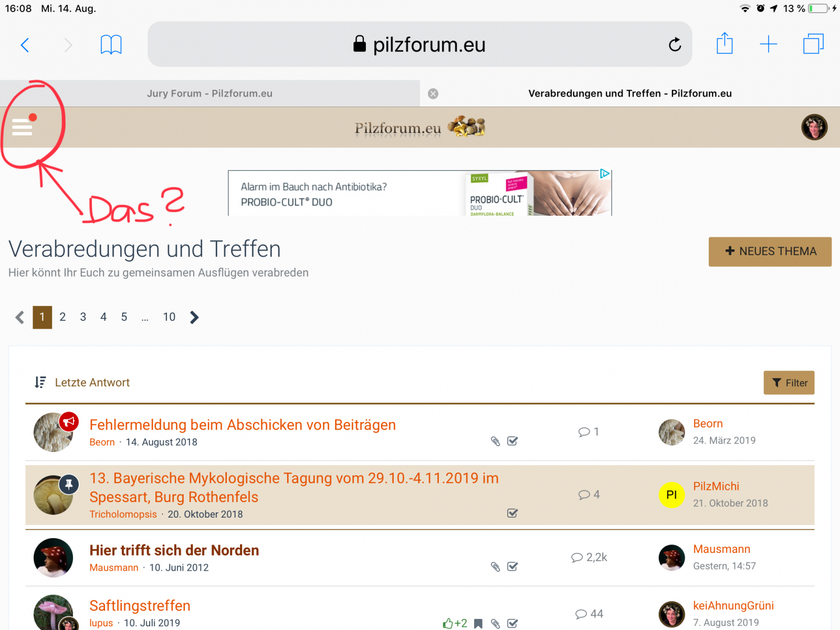840x630 pixels.
Task: Reload the pilzforum.eu page
Action: click(675, 45)
